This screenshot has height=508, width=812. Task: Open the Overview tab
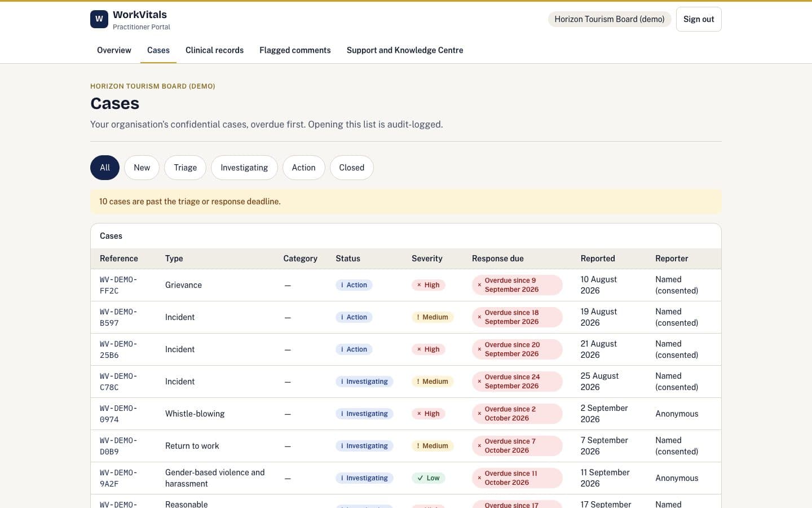[x=114, y=50]
